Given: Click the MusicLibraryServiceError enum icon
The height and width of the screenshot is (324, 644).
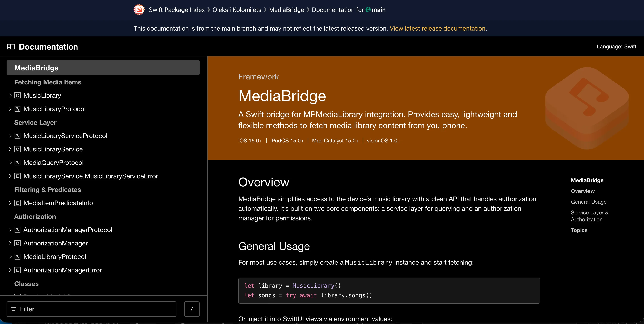Looking at the screenshot, I should tap(17, 176).
